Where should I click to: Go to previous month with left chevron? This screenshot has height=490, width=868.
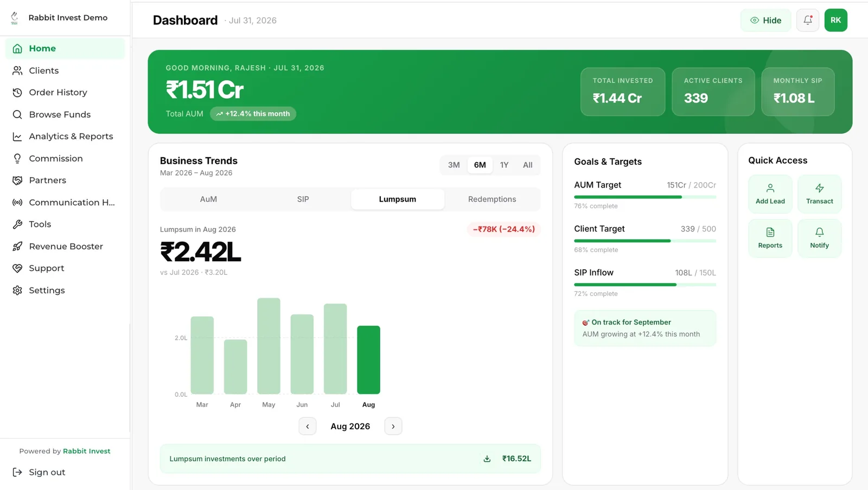click(x=308, y=426)
